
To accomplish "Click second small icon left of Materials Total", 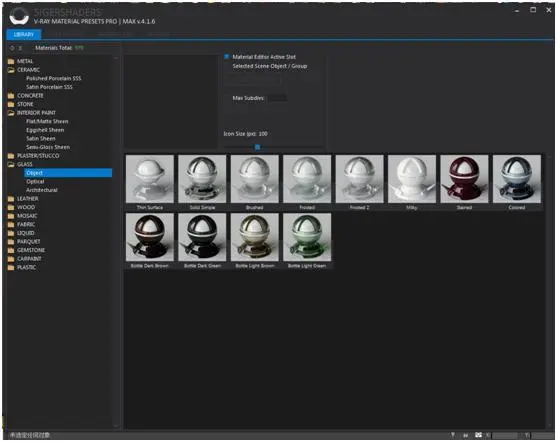I will click(x=20, y=48).
